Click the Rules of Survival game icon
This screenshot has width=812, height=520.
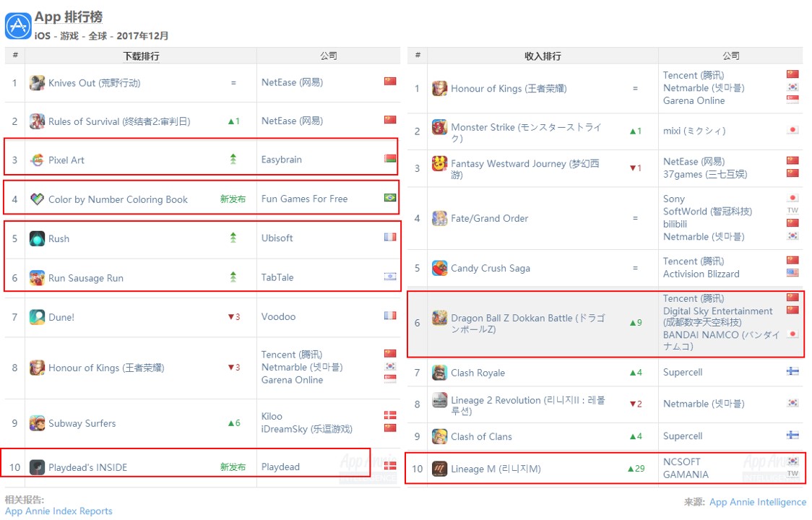click(37, 121)
